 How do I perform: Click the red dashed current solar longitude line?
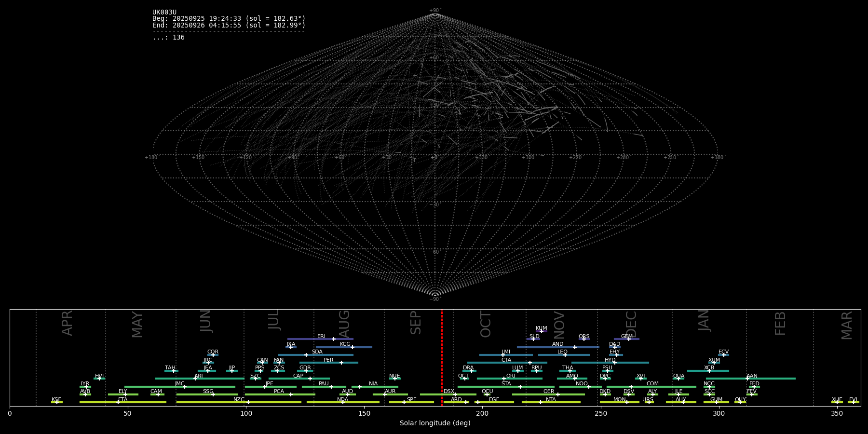coord(442,358)
